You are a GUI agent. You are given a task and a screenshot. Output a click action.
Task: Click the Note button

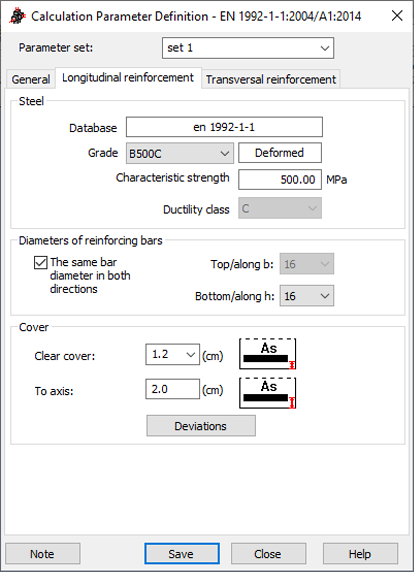43,553
